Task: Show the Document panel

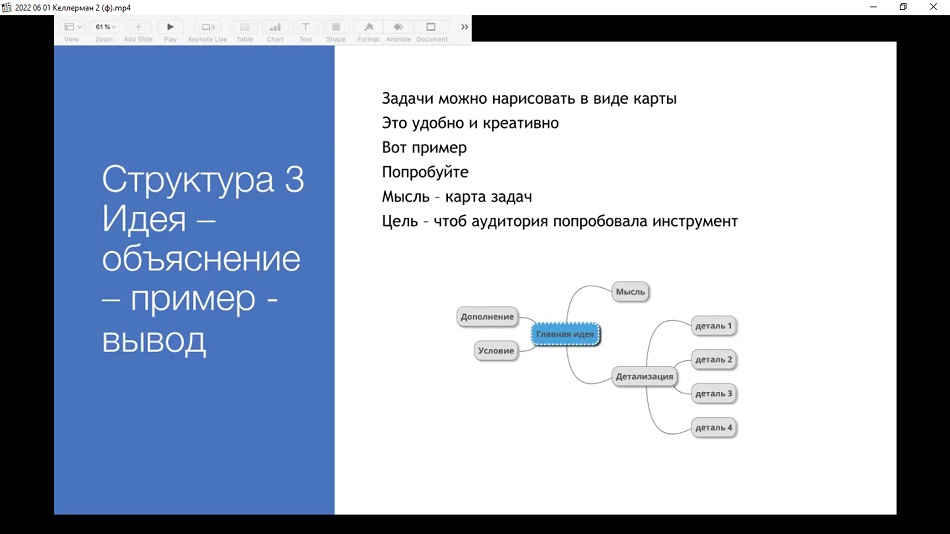Action: coord(431,27)
